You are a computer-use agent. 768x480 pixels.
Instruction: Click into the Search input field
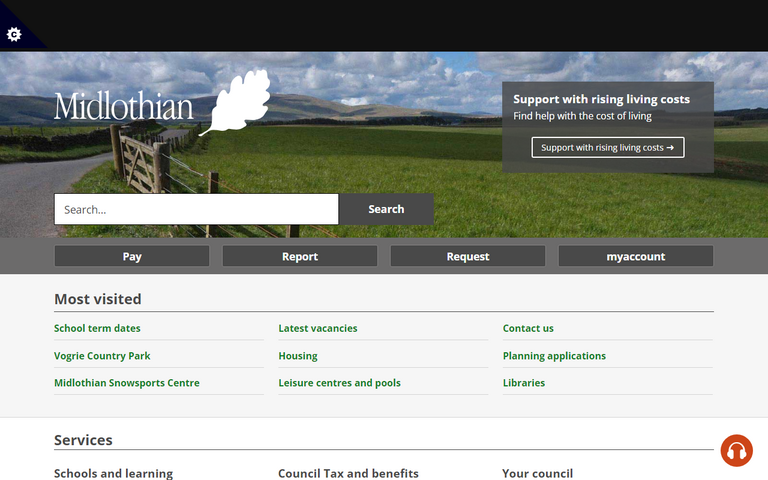pyautogui.click(x=196, y=209)
